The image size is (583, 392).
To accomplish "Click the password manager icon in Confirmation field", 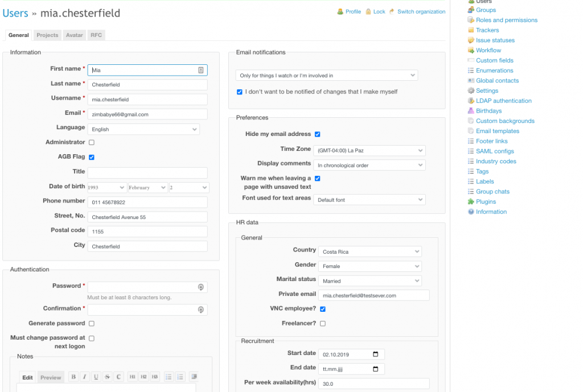I will 201,310.
